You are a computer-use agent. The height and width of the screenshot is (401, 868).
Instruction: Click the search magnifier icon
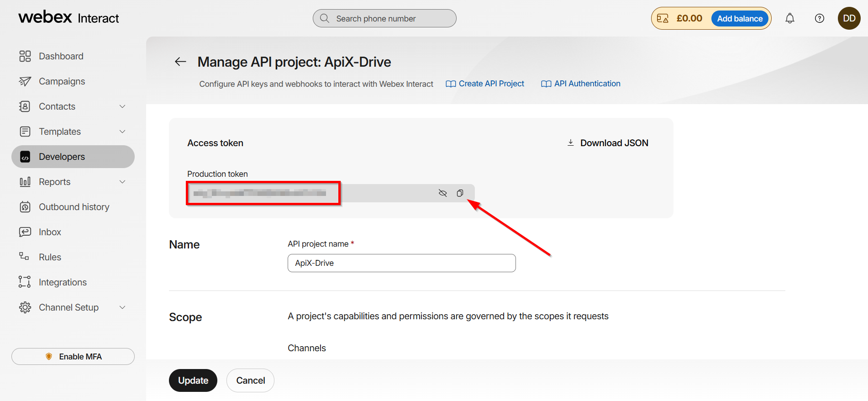click(325, 18)
